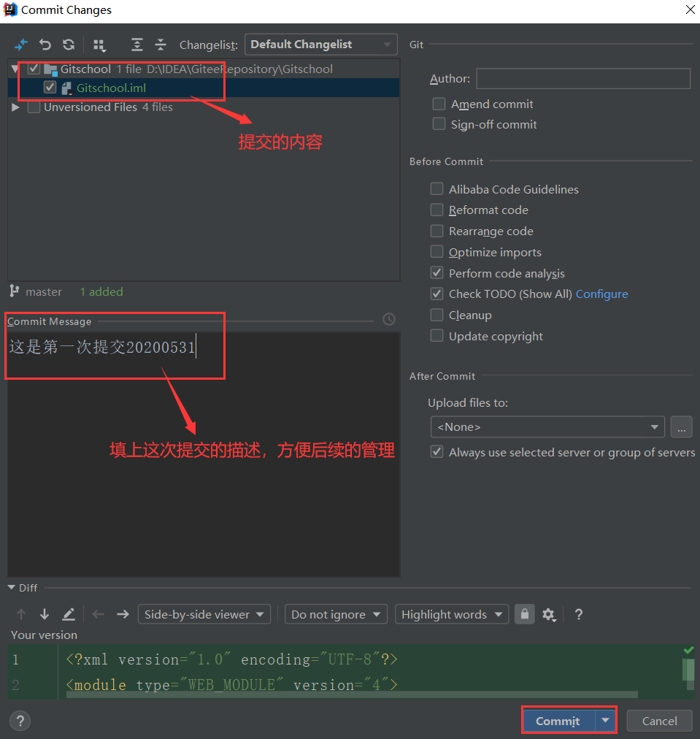Disable Check TODO option
The height and width of the screenshot is (739, 700).
tap(436, 294)
